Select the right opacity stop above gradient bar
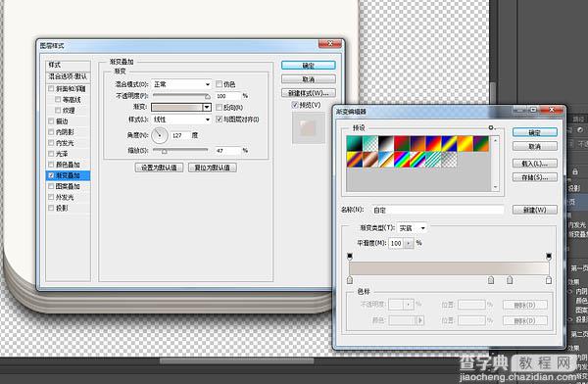This screenshot has height=384, width=588. [548, 256]
